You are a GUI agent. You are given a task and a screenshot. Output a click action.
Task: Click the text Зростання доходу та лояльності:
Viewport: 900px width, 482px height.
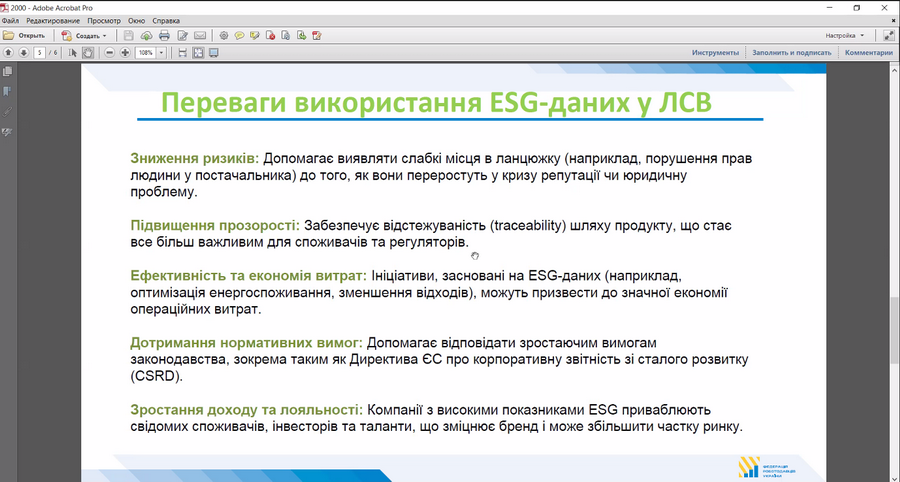tap(246, 411)
